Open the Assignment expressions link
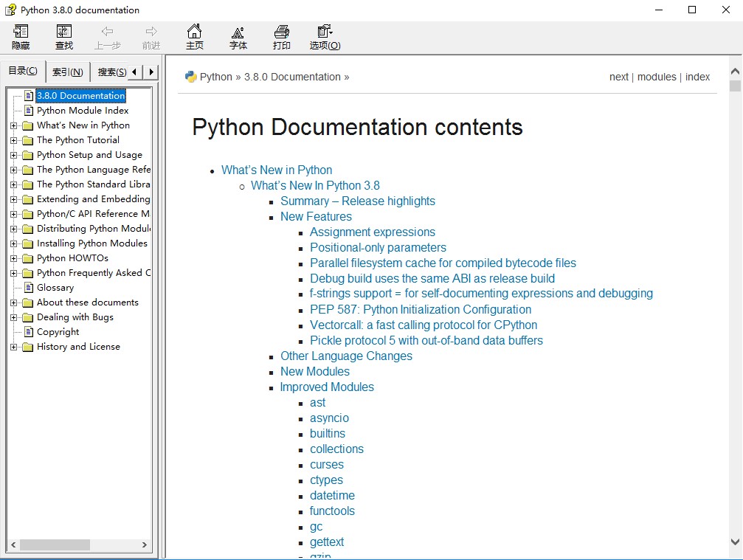743x560 pixels. 373,232
